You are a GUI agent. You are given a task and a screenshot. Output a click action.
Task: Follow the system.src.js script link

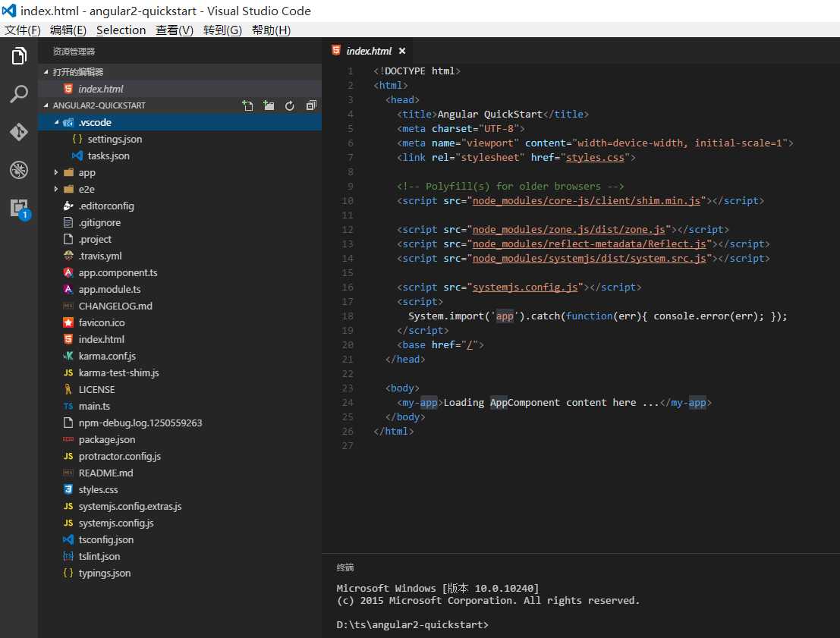tap(590, 259)
